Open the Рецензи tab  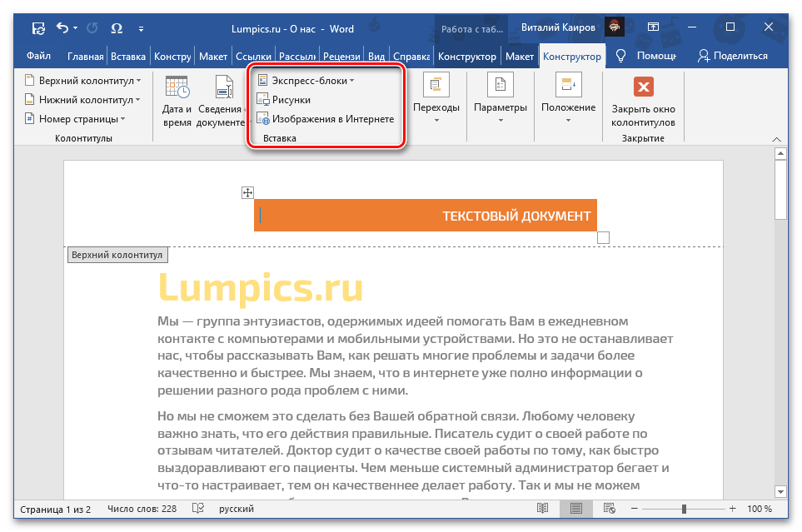[341, 57]
